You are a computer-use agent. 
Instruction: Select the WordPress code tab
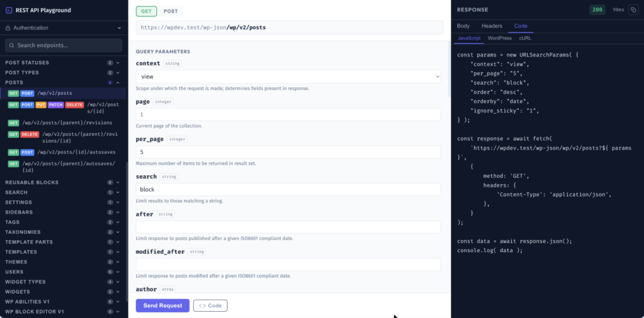[499, 38]
